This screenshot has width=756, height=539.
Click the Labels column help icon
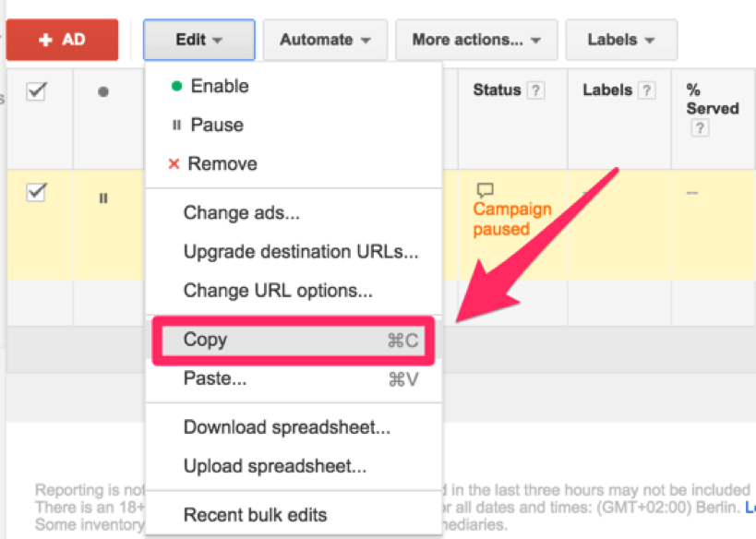click(x=647, y=90)
